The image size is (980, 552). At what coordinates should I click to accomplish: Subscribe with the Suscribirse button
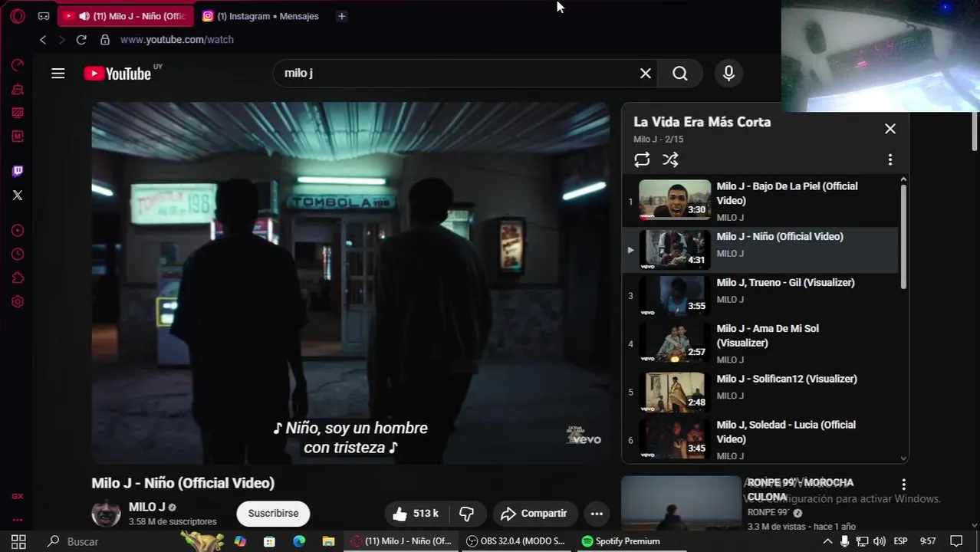point(273,514)
